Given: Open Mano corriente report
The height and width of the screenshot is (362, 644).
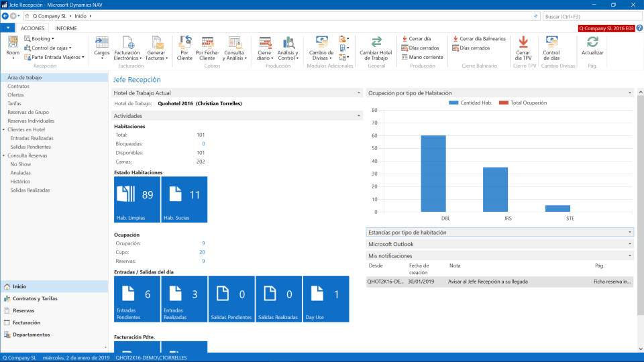Looking at the screenshot, I should pyautogui.click(x=422, y=57).
